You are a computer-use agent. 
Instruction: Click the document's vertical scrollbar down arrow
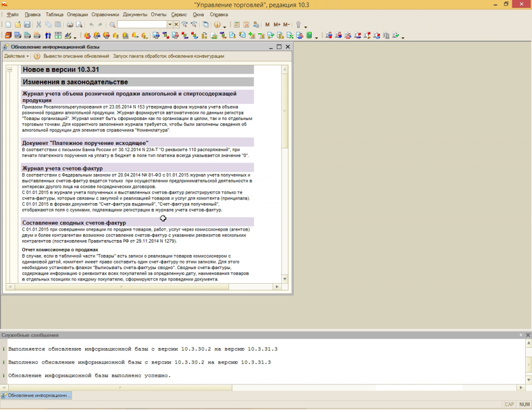[x=285, y=279]
